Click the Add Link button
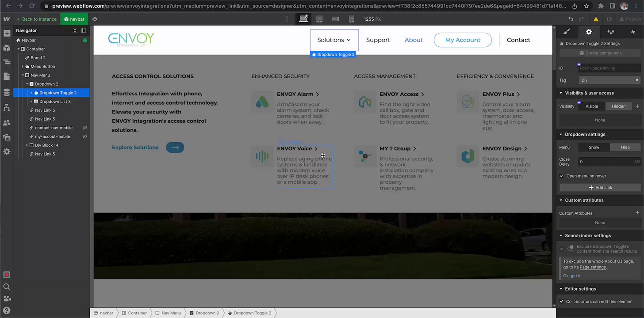Viewport: 644px width, 318px height. point(600,188)
